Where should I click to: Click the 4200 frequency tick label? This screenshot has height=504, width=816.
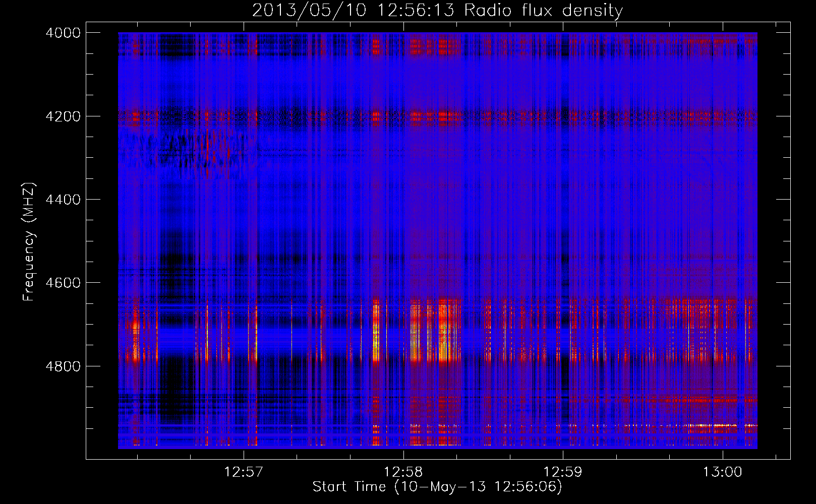[x=63, y=116]
